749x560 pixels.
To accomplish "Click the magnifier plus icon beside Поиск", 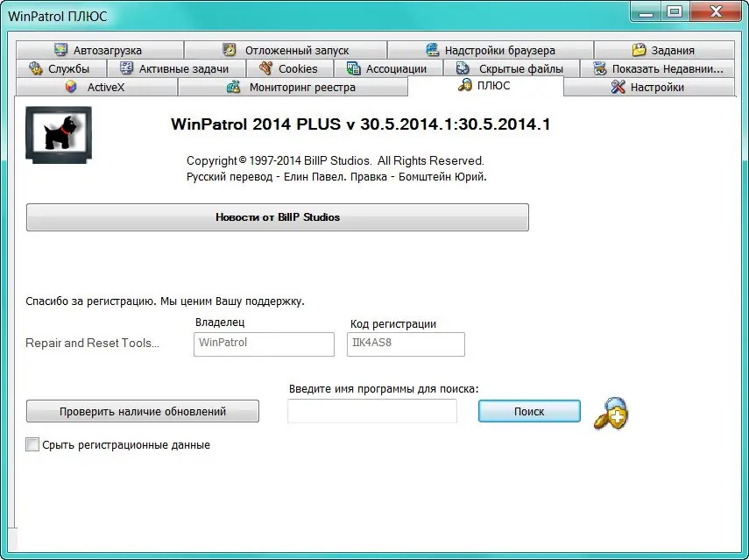I will (x=611, y=413).
